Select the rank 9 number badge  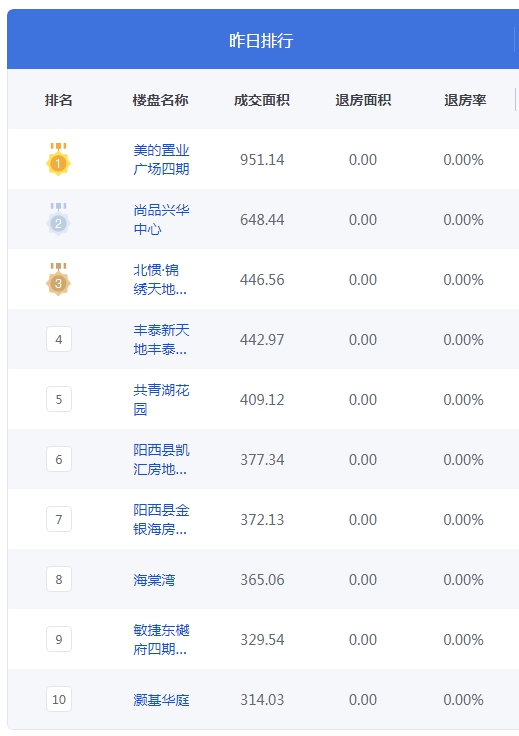pyautogui.click(x=59, y=640)
